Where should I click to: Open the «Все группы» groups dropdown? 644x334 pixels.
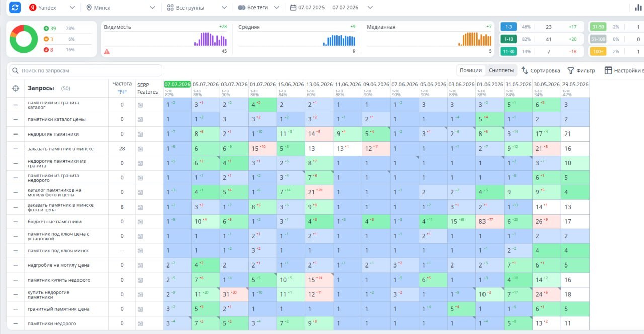[x=197, y=8]
